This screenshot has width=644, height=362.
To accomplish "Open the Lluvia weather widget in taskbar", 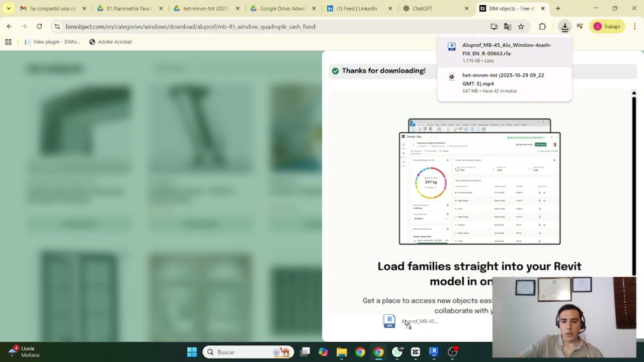I will (x=24, y=352).
